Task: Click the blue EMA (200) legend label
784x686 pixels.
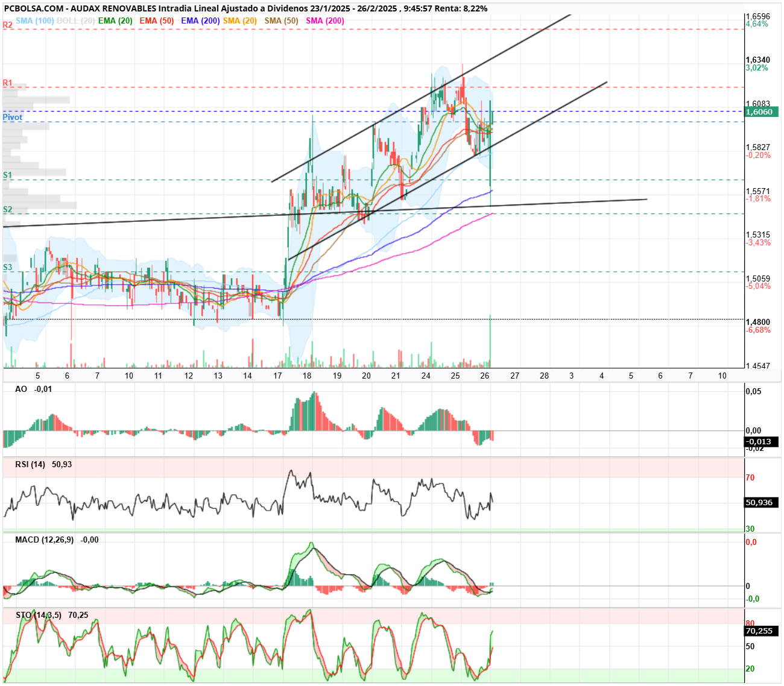Action: pyautogui.click(x=200, y=20)
